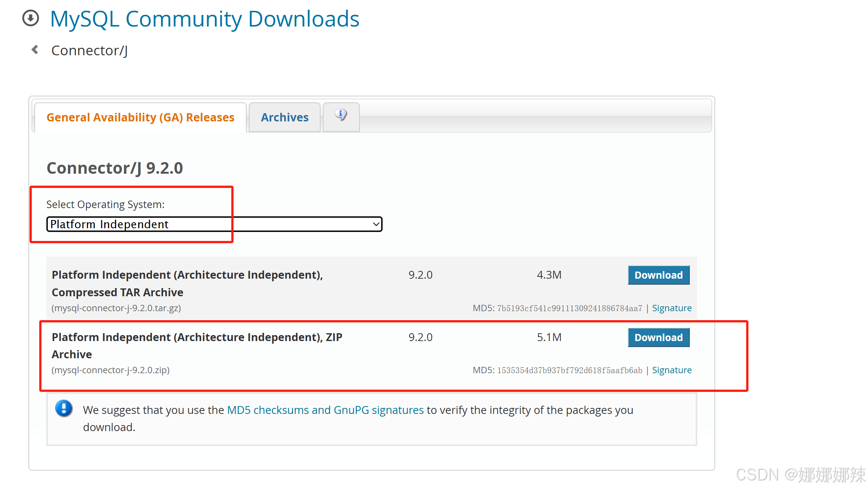The height and width of the screenshot is (489, 868).
Task: Click the tar.gz MD5 checksum value
Action: click(569, 309)
